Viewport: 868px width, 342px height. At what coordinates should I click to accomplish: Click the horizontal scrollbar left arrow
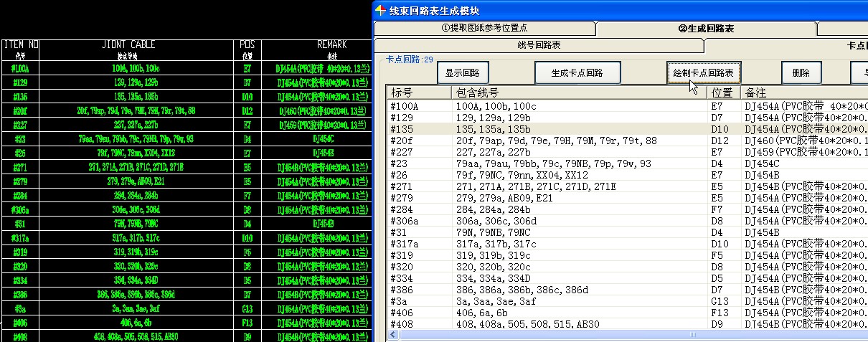tap(392, 335)
